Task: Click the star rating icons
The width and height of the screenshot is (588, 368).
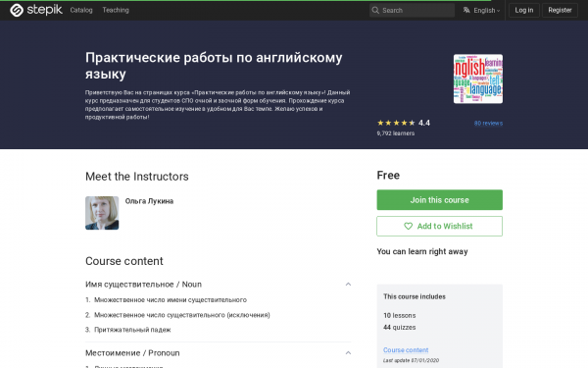Action: coord(396,123)
